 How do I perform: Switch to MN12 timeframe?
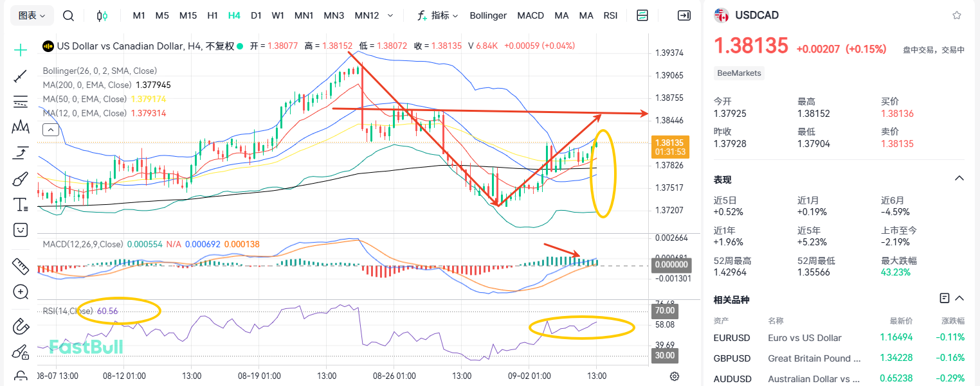tap(367, 15)
